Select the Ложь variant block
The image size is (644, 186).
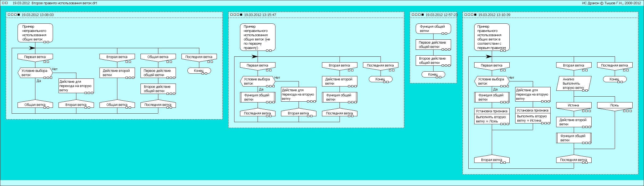(x=614, y=105)
